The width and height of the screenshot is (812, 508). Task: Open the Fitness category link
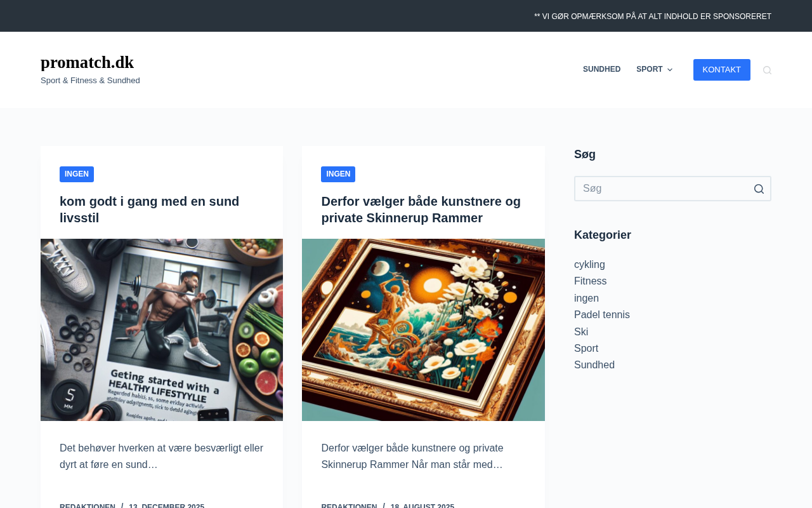tap(590, 281)
